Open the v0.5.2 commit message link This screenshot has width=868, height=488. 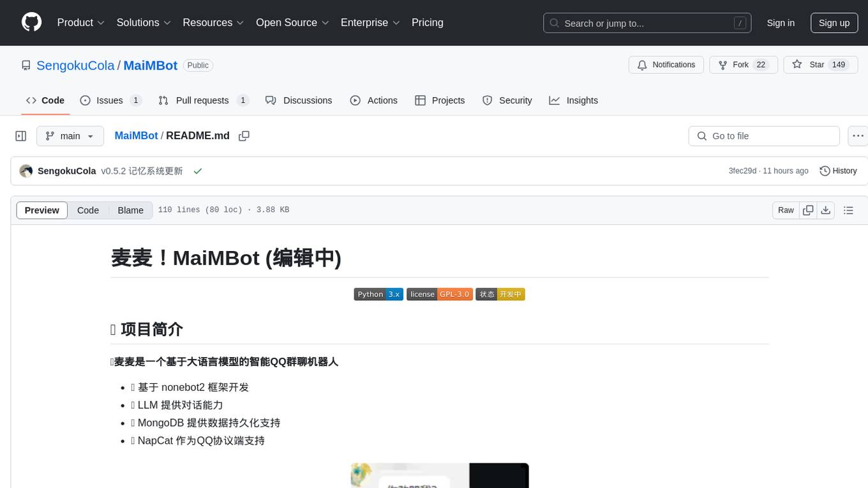point(142,171)
